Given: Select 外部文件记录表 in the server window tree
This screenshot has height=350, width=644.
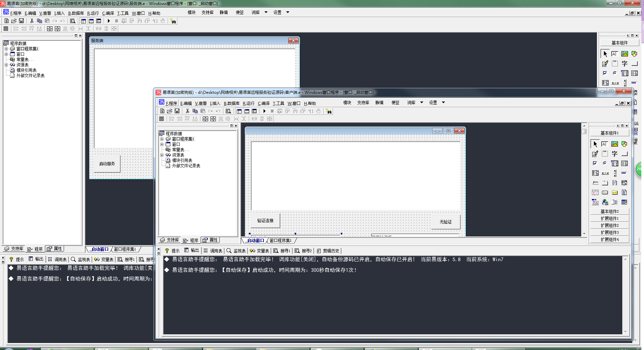Looking at the screenshot, I should pyautogui.click(x=30, y=75).
